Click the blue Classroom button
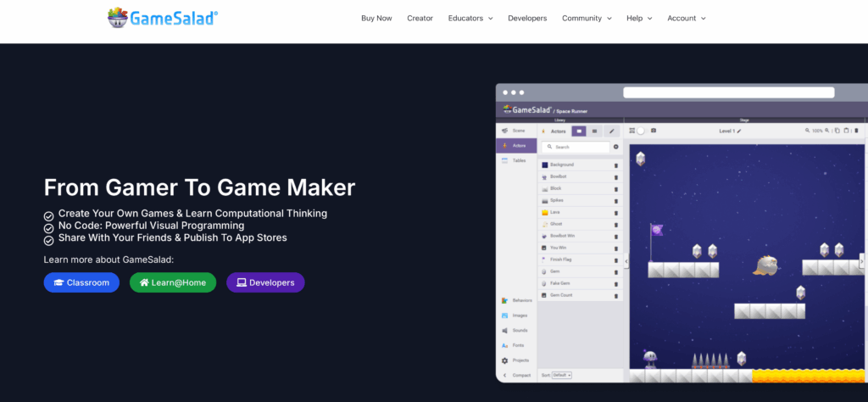 point(81,282)
